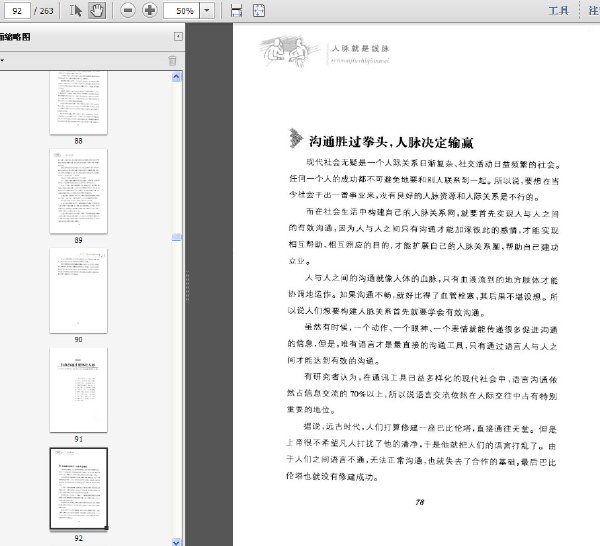
Task: Open the thumbnail panel options dropdown
Action: coord(2,60)
